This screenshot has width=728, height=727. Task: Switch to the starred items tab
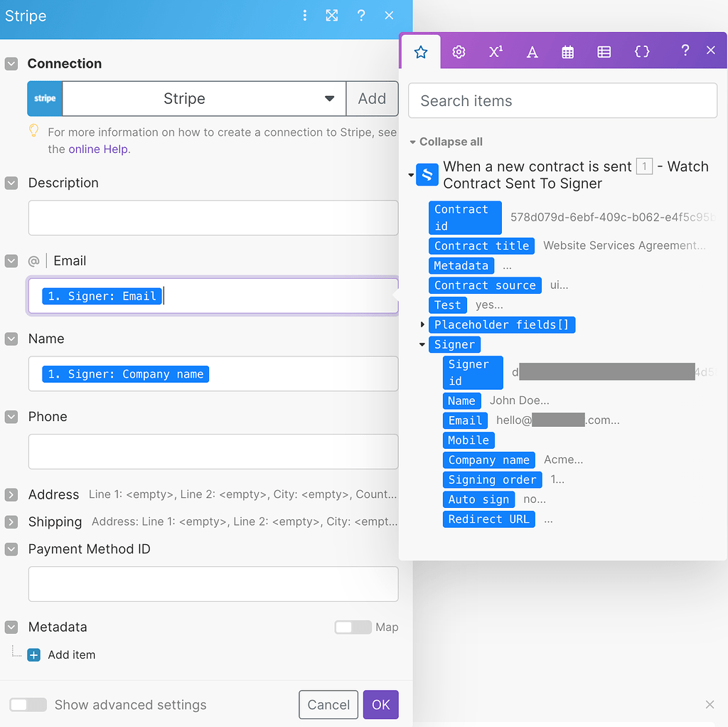(x=421, y=51)
